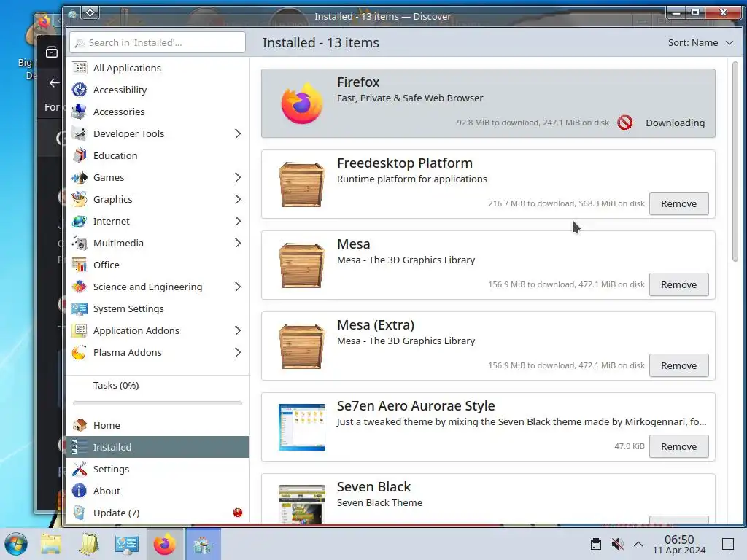Screen dimensions: 747x560
Task: Expand the Application Addons arrow
Action: pos(238,331)
